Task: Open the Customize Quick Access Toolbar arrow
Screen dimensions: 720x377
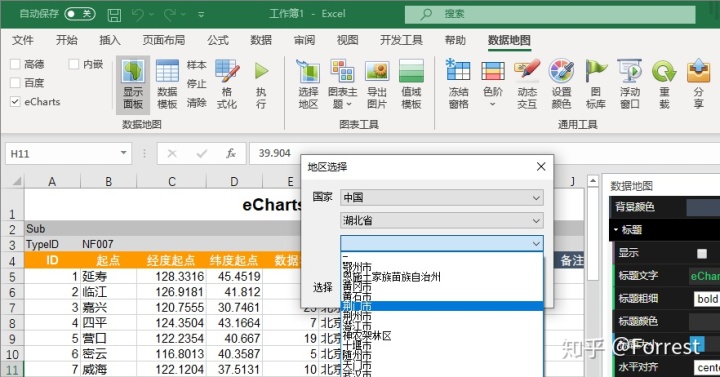Action: (x=201, y=15)
